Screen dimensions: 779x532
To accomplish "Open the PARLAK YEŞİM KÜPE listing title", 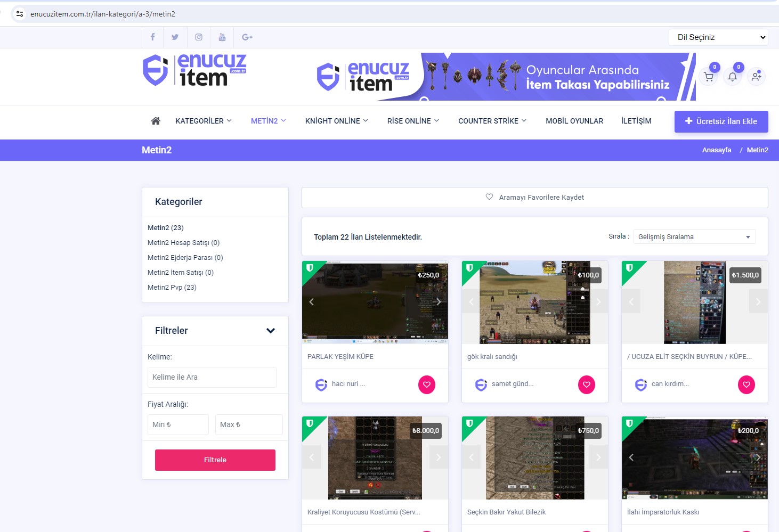I will coord(340,357).
